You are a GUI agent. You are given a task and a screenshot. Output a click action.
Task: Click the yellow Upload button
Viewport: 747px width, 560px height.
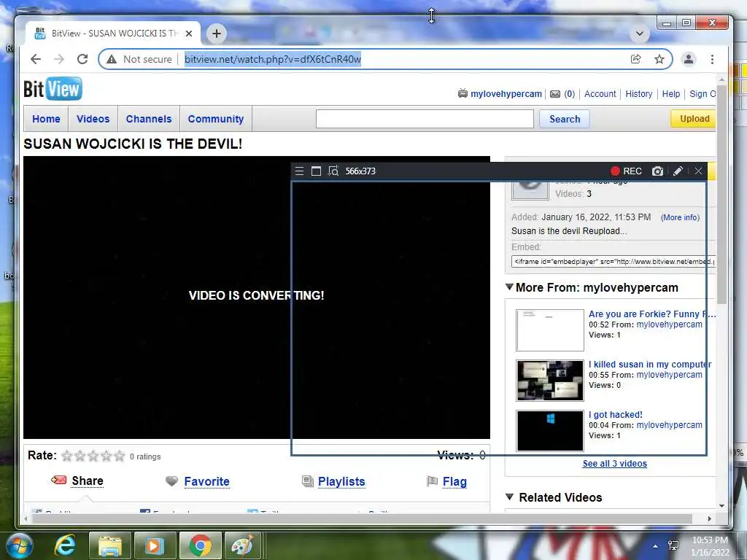pyautogui.click(x=694, y=119)
